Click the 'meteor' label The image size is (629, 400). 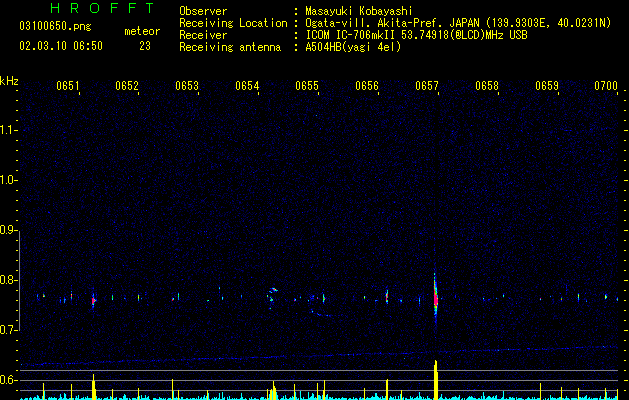pos(142,31)
